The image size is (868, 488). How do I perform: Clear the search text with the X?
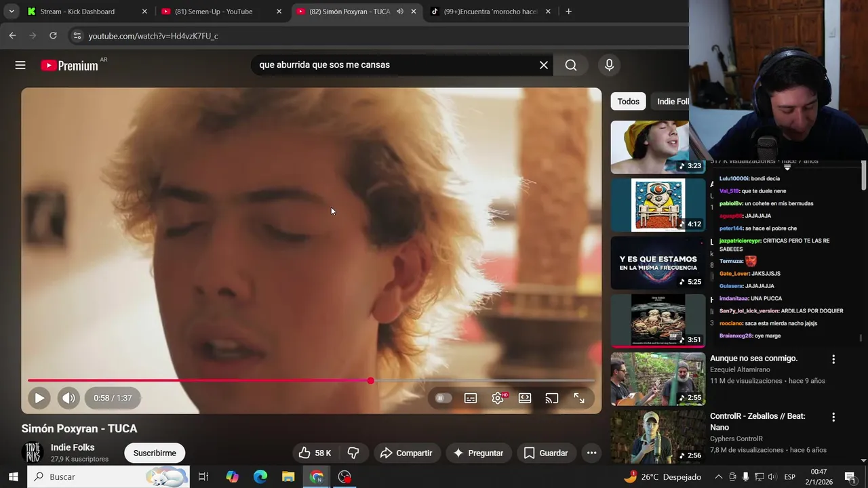pos(543,65)
